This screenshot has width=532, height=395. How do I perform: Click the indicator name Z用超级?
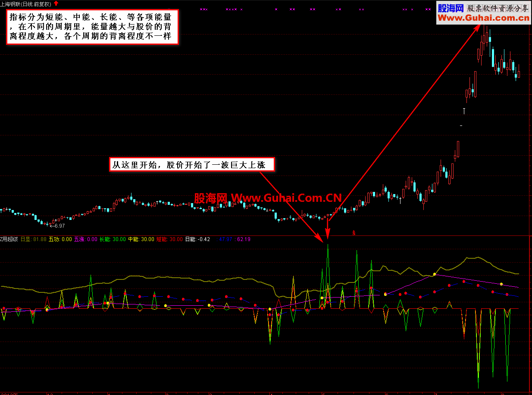9,239
